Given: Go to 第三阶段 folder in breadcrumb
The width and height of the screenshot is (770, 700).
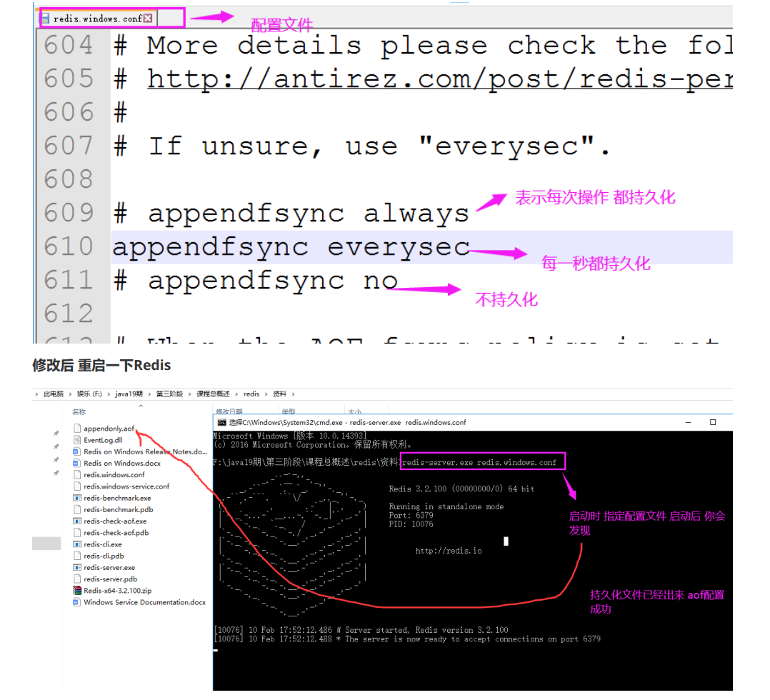Looking at the screenshot, I should click(169, 394).
